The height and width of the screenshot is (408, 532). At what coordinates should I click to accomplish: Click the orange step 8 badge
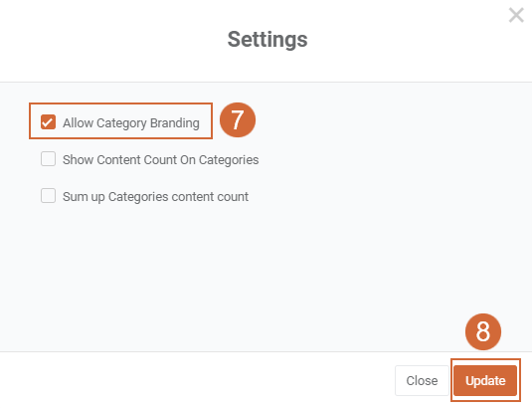pos(483,331)
